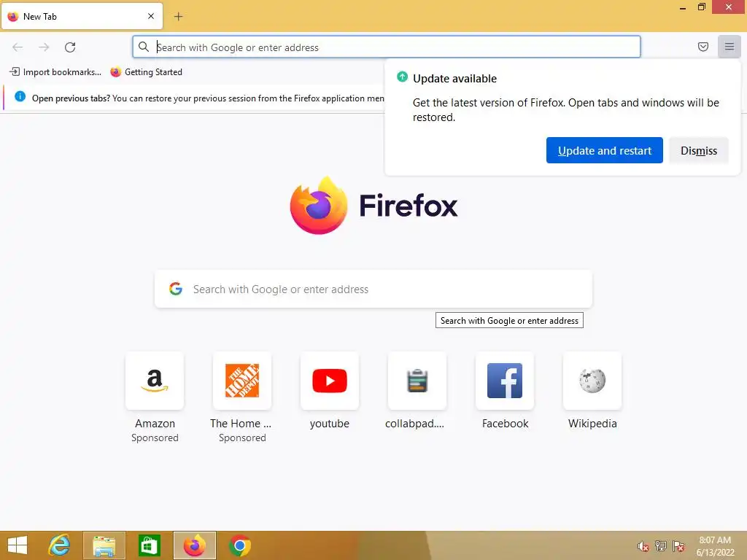The width and height of the screenshot is (747, 560).
Task: Open File Explorer from taskbar
Action: click(x=104, y=545)
